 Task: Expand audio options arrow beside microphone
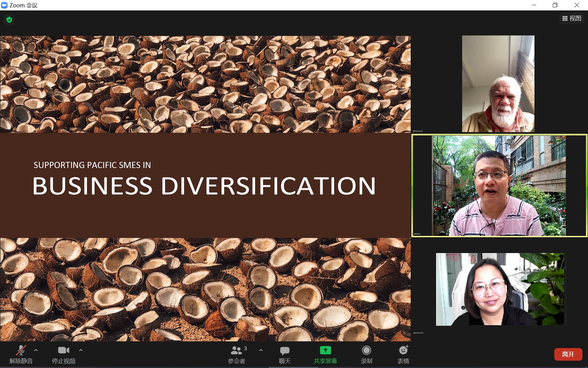36,350
